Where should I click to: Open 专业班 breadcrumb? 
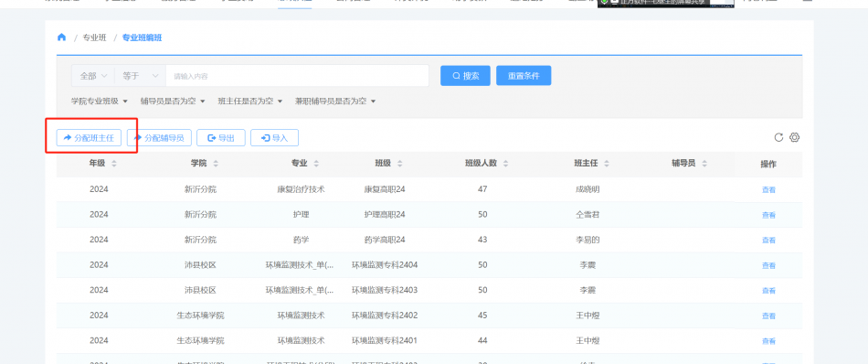[95, 37]
